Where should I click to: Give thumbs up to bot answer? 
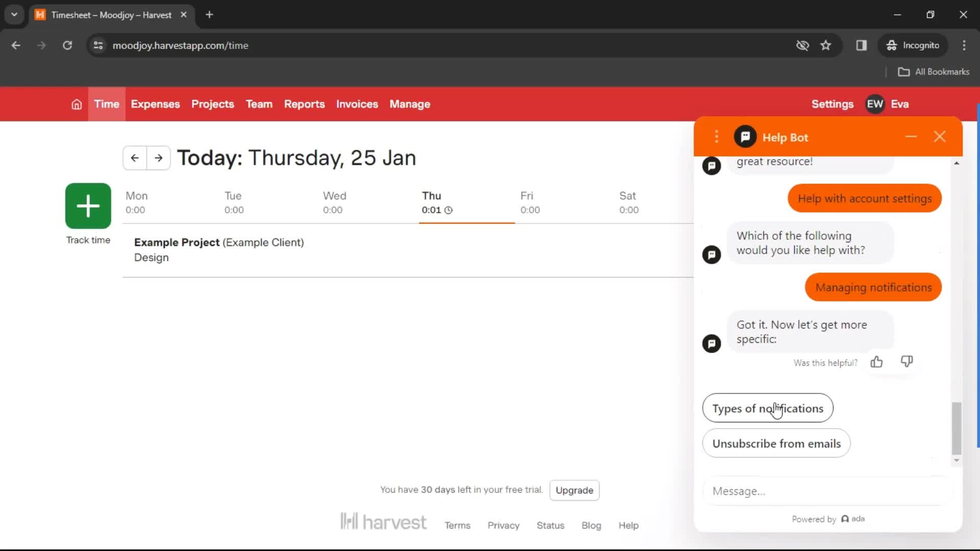pos(876,362)
